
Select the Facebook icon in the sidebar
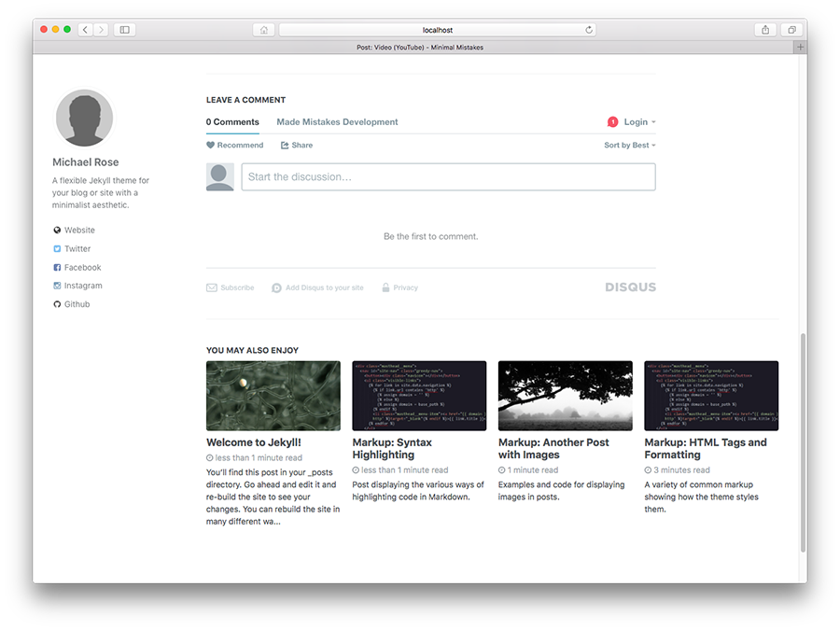pyautogui.click(x=58, y=267)
